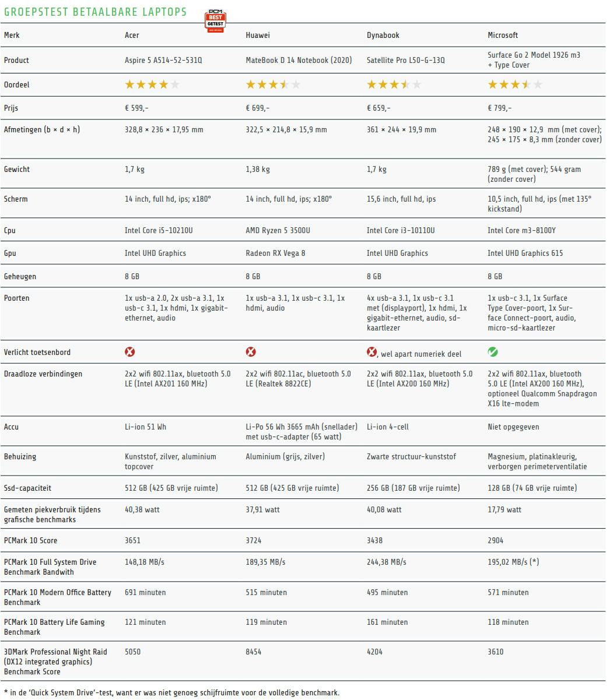Viewport: 610px width, 700px height.
Task: Click the PCMark 10 Score row label
Action: point(30,541)
